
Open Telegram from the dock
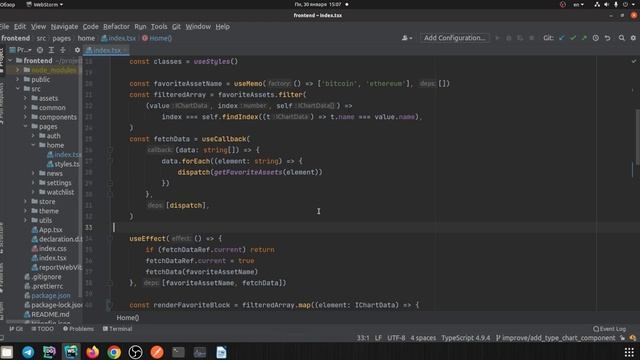click(x=28, y=352)
